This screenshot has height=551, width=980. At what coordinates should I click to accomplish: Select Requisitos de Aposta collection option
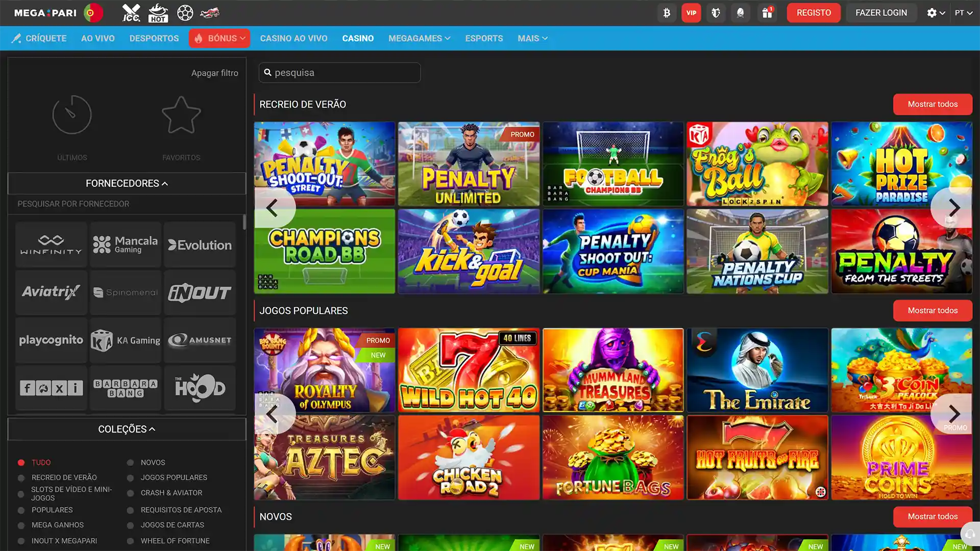[x=130, y=510]
